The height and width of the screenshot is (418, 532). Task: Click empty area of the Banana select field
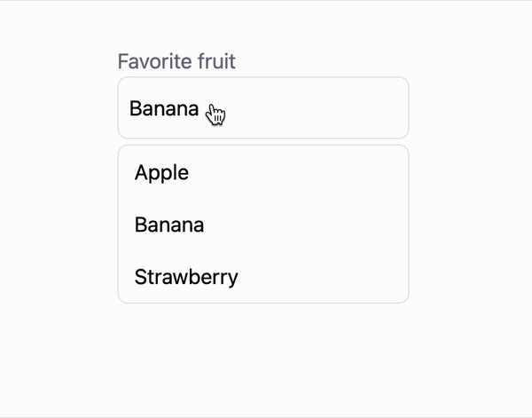tap(316, 108)
